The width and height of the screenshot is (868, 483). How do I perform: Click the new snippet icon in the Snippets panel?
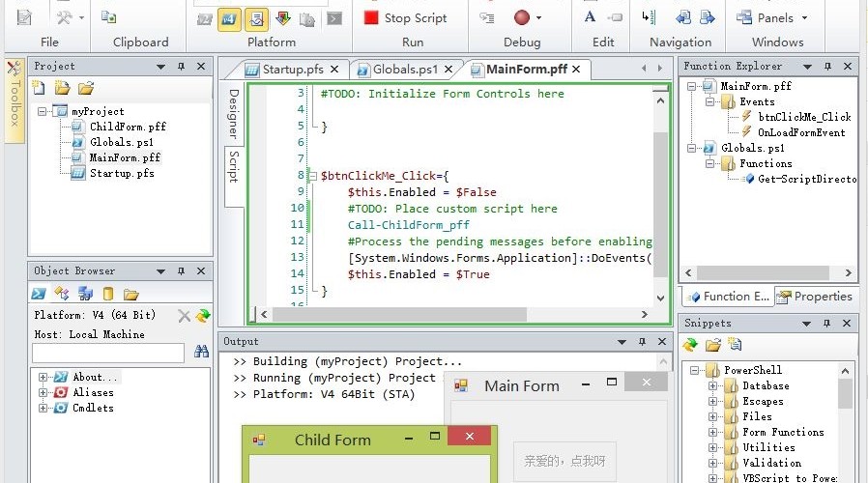pos(736,344)
